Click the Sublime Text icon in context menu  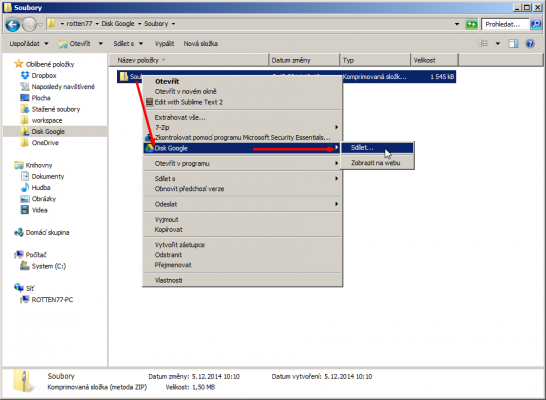(x=149, y=102)
